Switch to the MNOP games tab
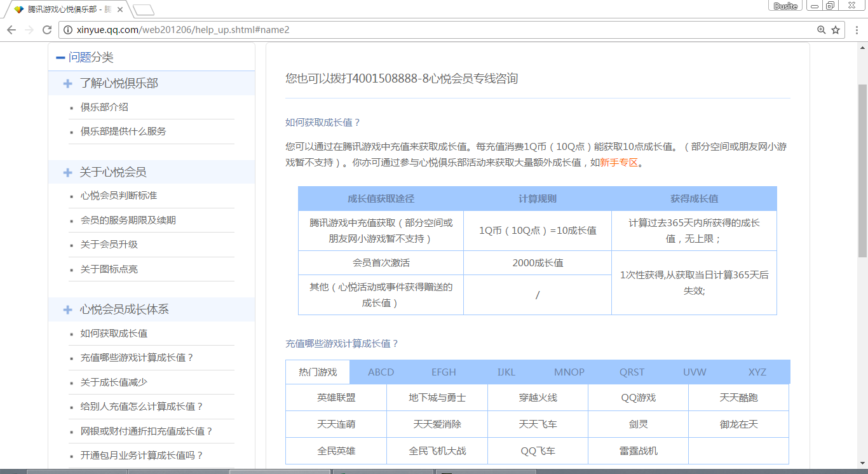 pyautogui.click(x=569, y=372)
